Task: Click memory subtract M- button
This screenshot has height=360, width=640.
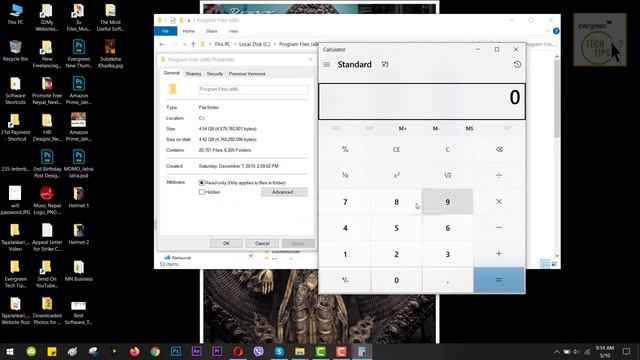Action: [436, 129]
